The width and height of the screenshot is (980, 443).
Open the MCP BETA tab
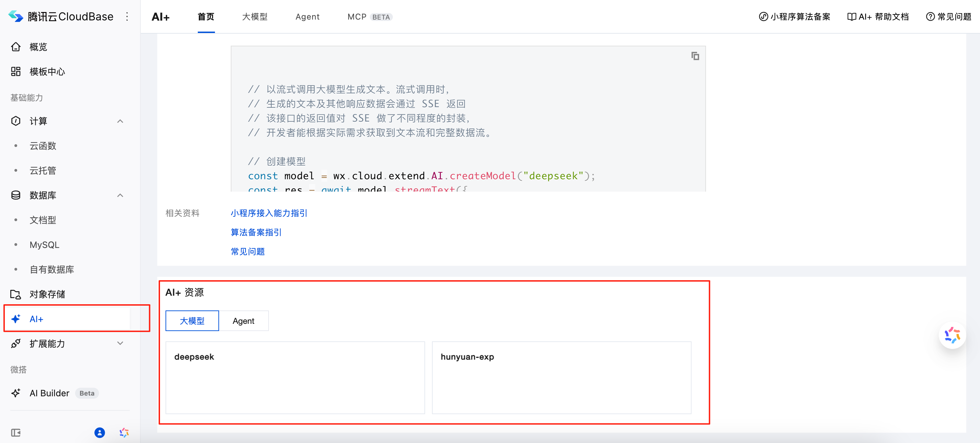click(370, 17)
